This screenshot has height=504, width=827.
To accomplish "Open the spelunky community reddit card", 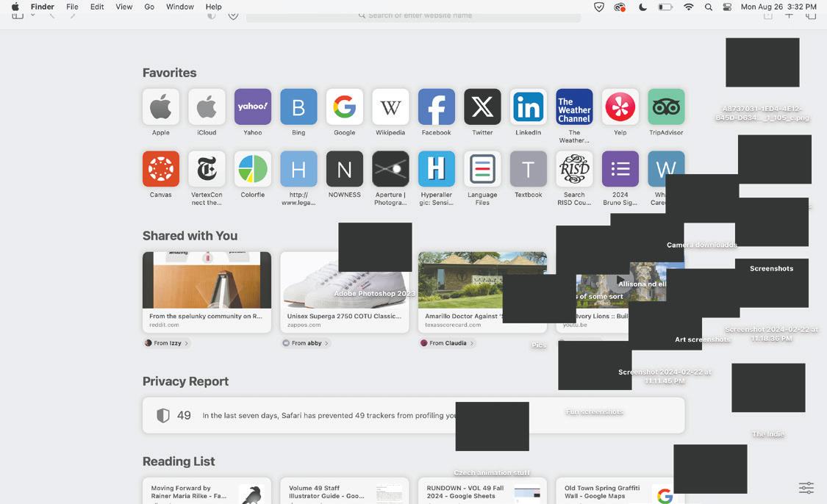I will click(207, 292).
